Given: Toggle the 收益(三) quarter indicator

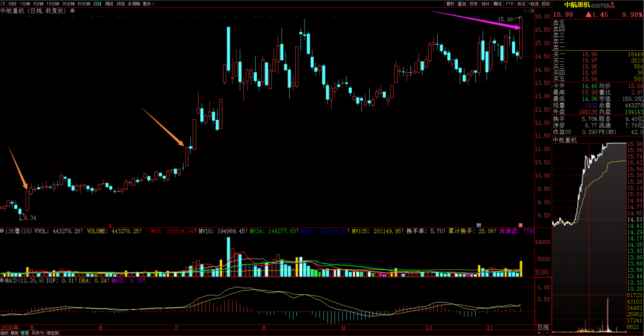Looking at the screenshot, I should point(562,132).
